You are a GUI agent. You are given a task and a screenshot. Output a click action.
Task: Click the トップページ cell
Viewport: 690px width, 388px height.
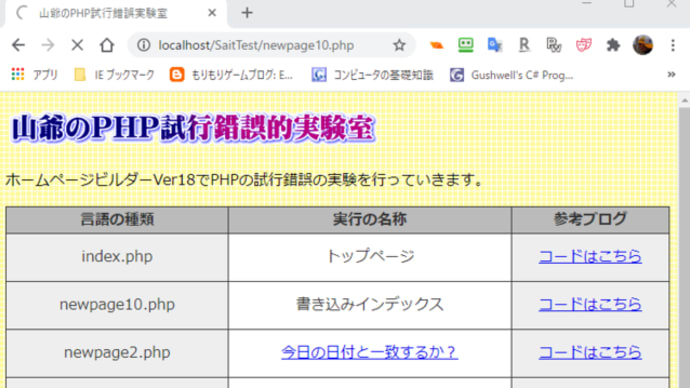pyautogui.click(x=370, y=257)
